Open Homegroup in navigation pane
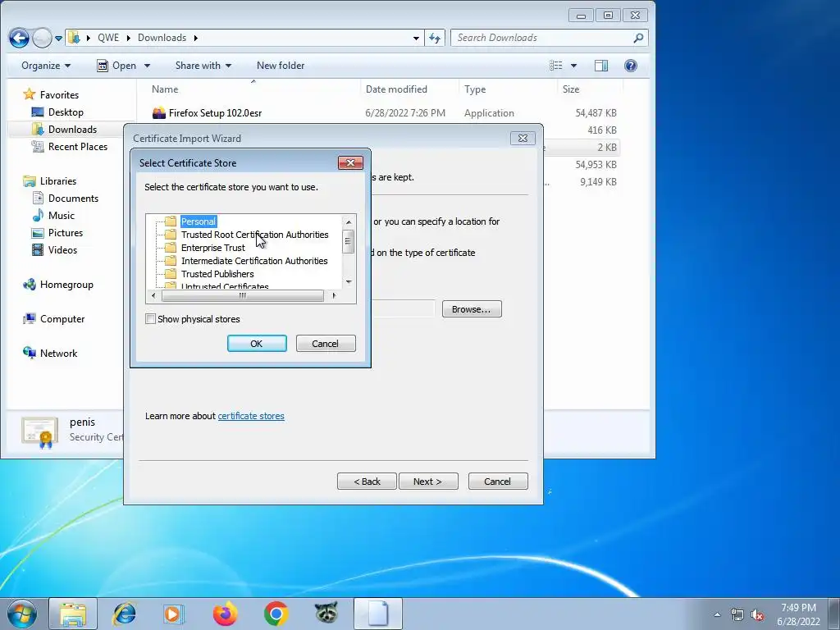The height and width of the screenshot is (630, 840). (66, 285)
